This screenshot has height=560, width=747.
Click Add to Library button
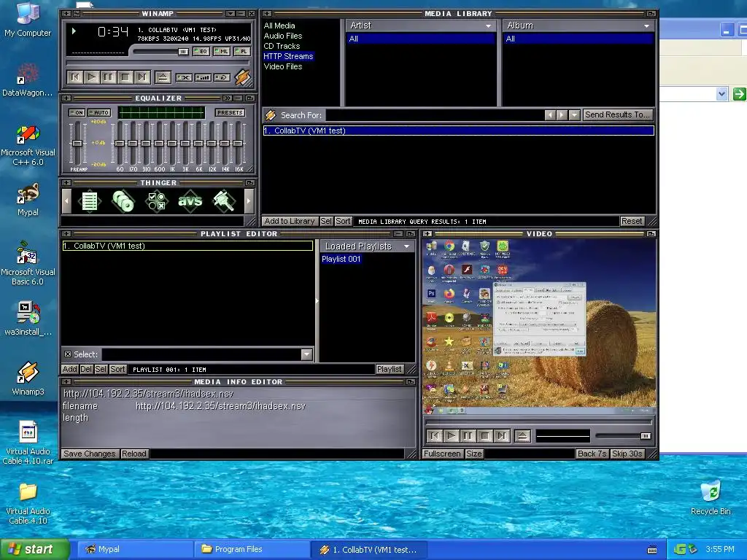(289, 222)
